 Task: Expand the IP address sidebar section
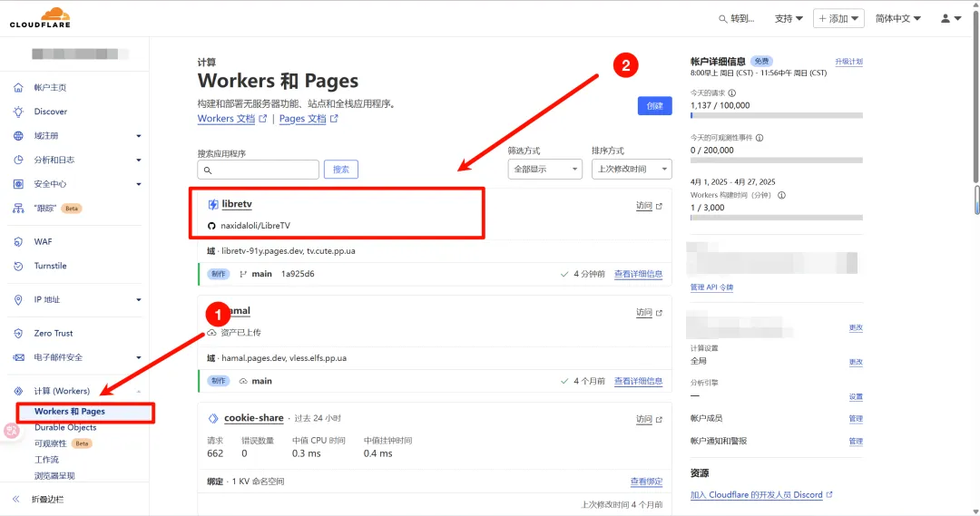coord(139,300)
